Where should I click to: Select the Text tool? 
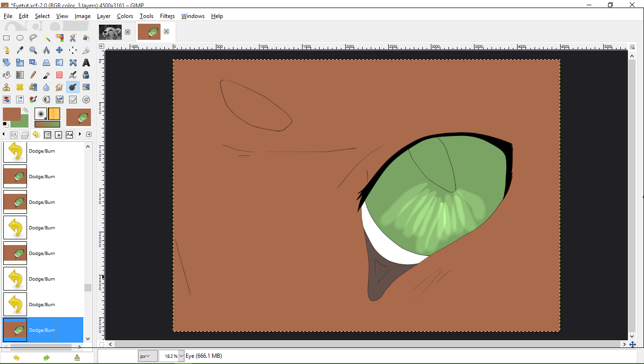pyautogui.click(x=86, y=63)
